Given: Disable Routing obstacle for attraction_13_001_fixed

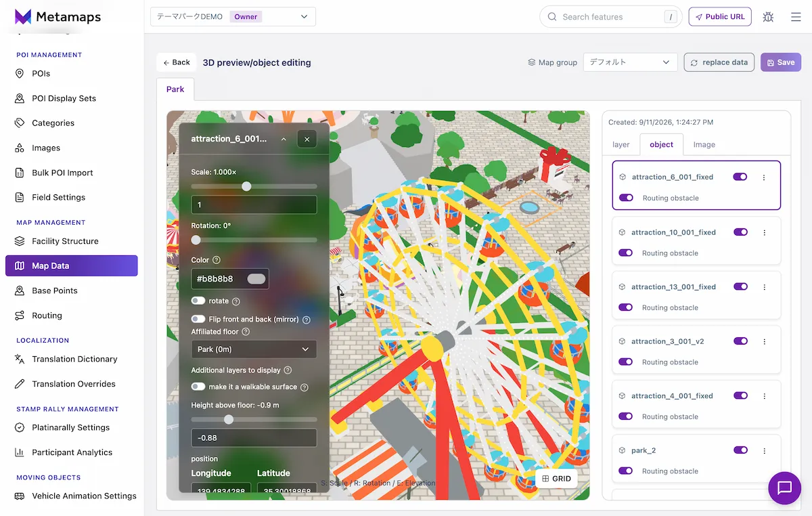Looking at the screenshot, I should (626, 307).
